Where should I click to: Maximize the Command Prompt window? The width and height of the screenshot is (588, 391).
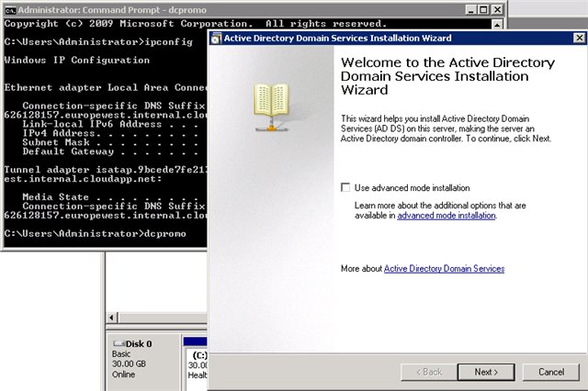click(484, 10)
